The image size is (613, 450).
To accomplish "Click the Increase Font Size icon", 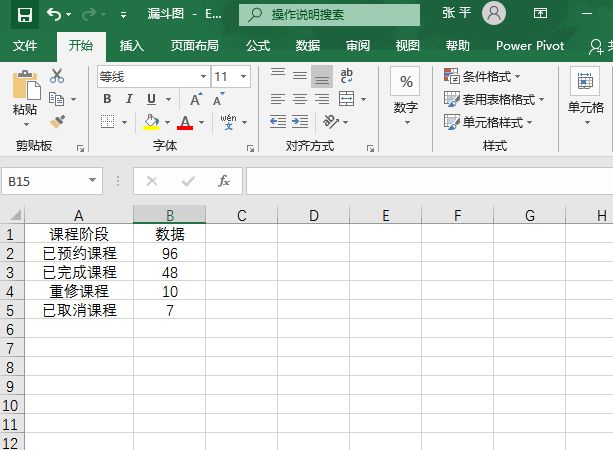I will (x=196, y=99).
